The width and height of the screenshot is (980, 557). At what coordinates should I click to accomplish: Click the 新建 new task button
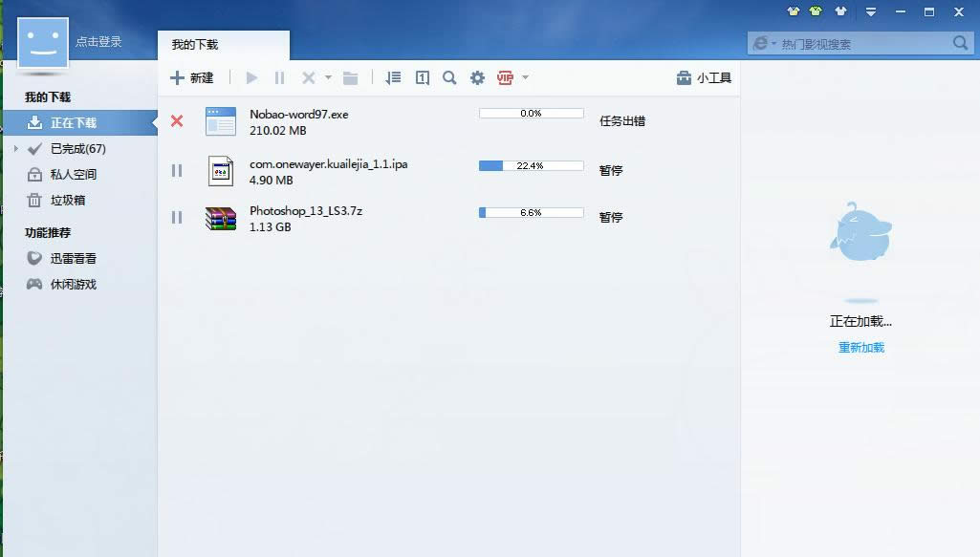point(192,78)
